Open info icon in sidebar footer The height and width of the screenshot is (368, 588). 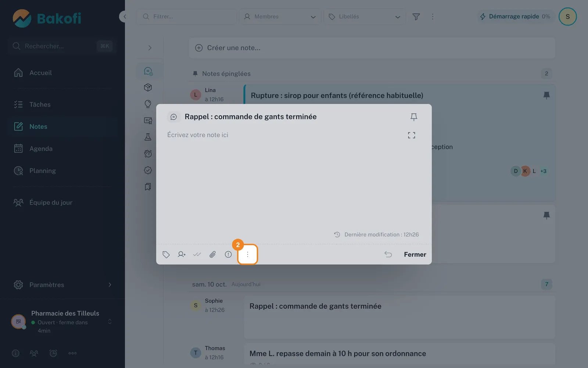(15, 353)
